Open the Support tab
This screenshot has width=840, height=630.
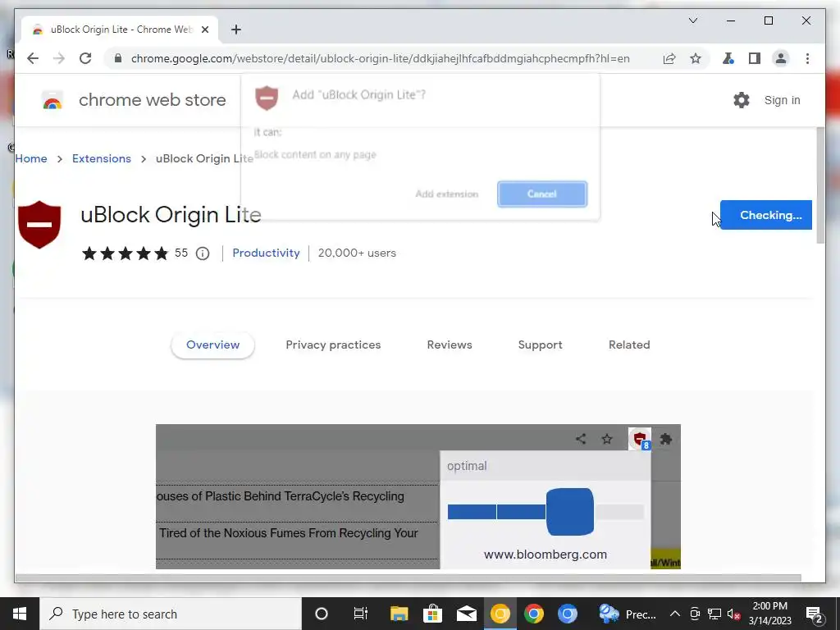click(540, 345)
